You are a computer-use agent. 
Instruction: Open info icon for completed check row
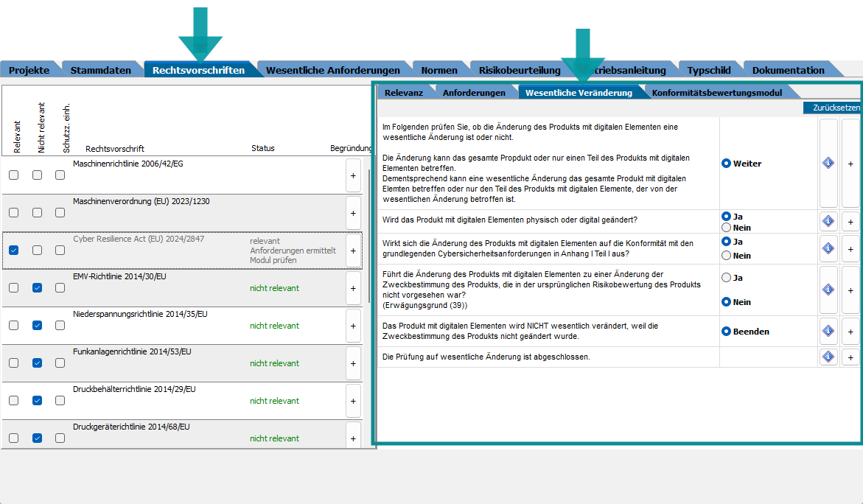tap(828, 357)
